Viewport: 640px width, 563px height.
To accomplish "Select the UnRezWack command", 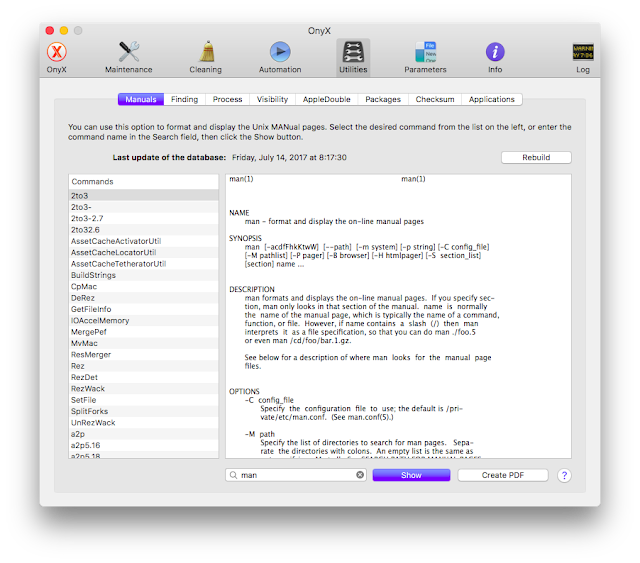I will pyautogui.click(x=143, y=423).
